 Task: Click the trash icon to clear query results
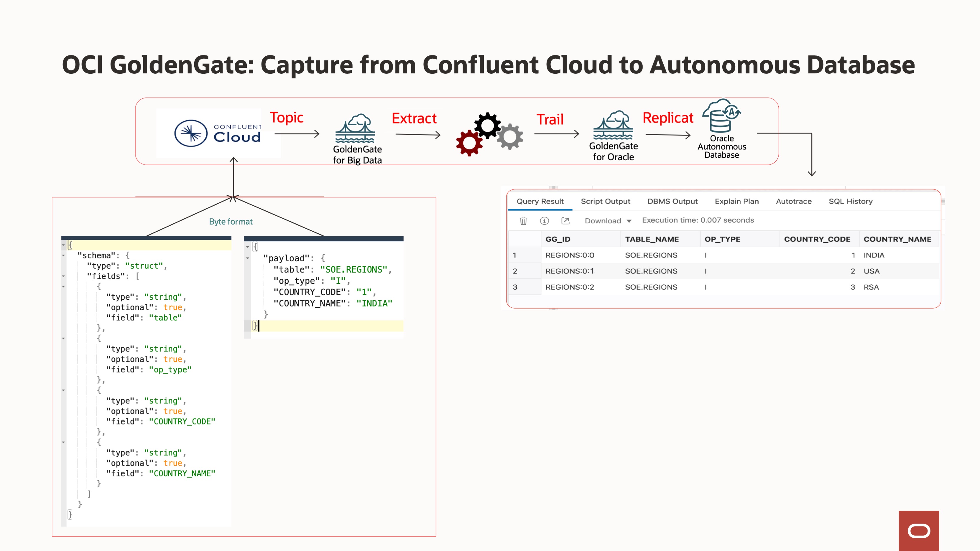point(524,221)
